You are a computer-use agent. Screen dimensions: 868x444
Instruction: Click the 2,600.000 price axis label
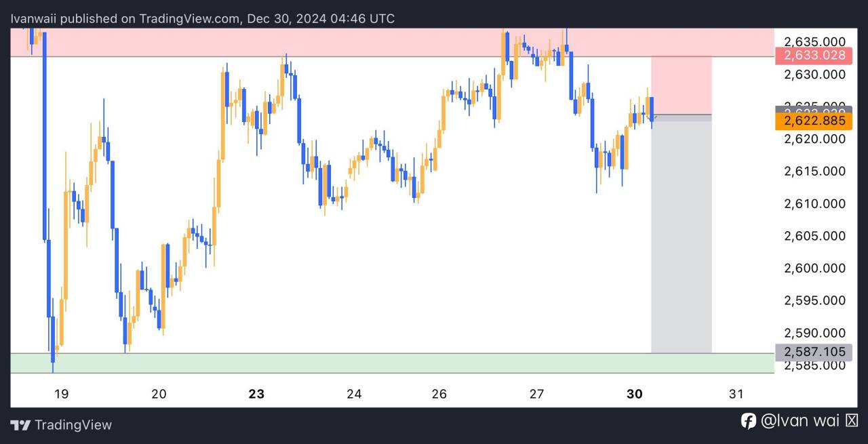(x=814, y=268)
